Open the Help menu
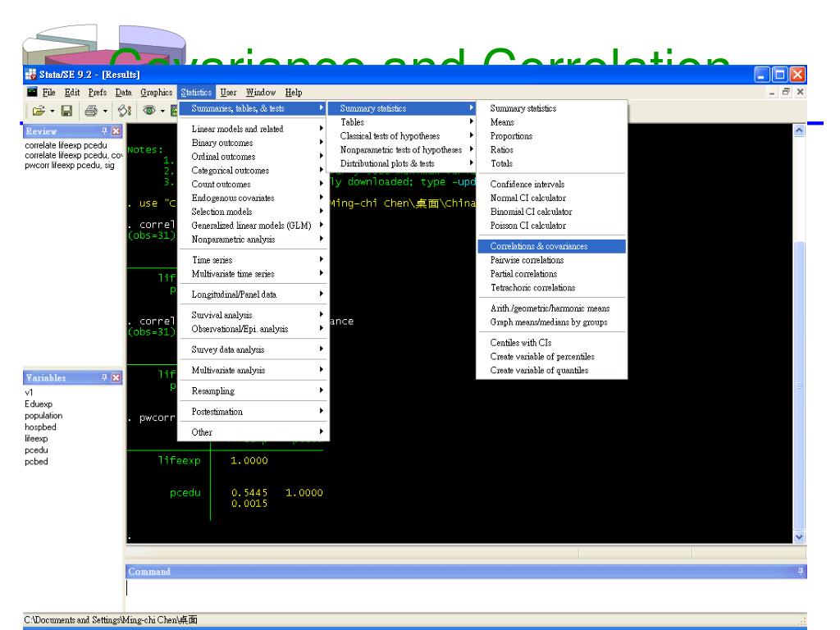Image resolution: width=840 pixels, height=630 pixels. click(x=293, y=92)
